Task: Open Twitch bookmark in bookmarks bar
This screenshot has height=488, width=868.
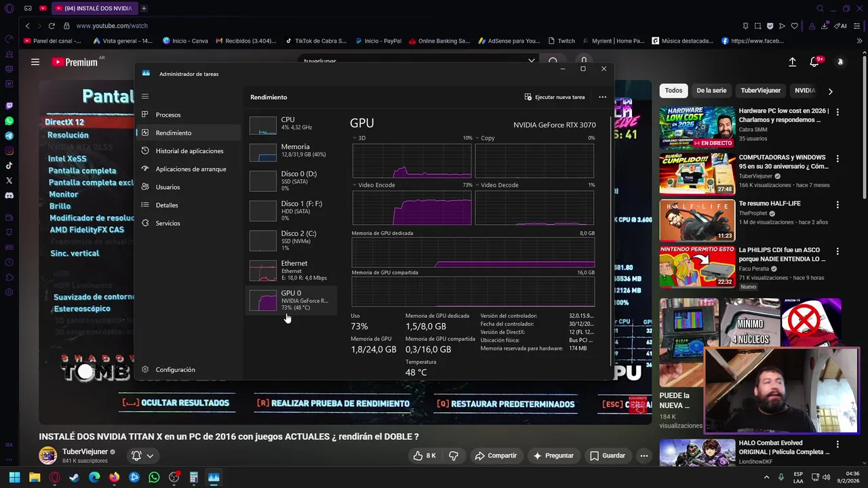Action: pyautogui.click(x=561, y=41)
